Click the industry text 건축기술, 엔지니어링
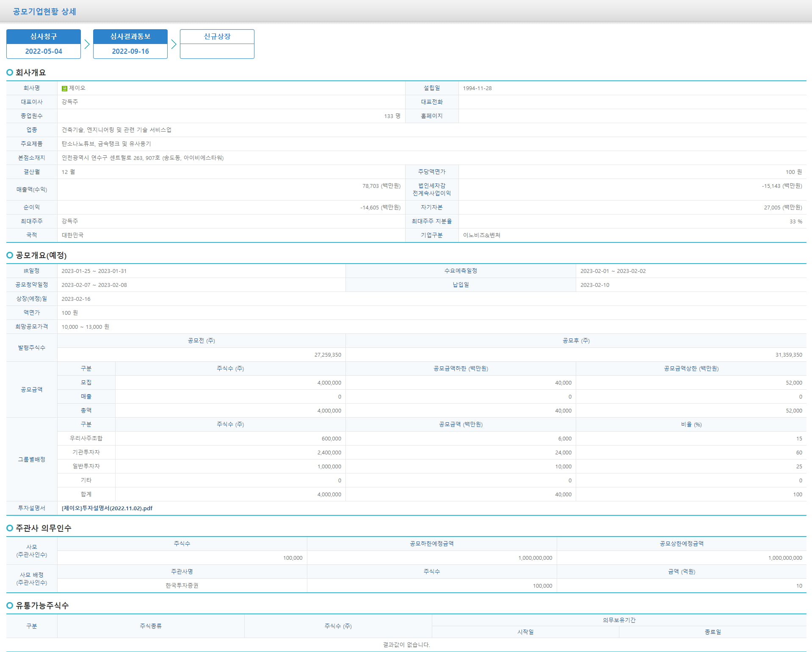812x652 pixels. pyautogui.click(x=116, y=130)
